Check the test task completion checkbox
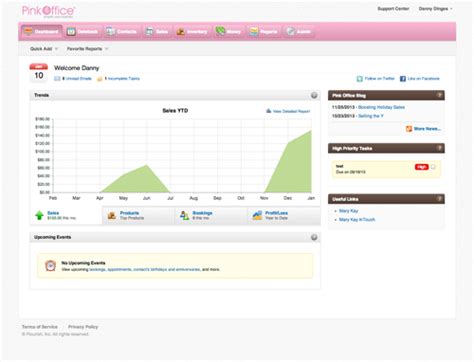This screenshot has height=362, width=474. pos(433,167)
